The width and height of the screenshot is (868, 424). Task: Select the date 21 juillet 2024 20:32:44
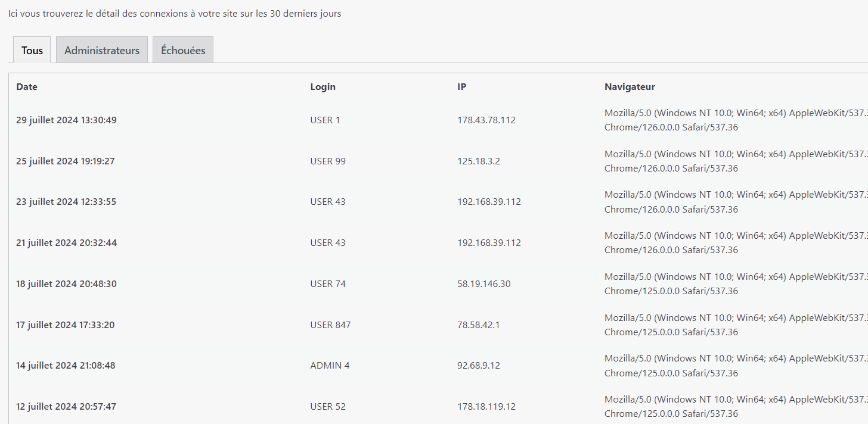point(66,243)
